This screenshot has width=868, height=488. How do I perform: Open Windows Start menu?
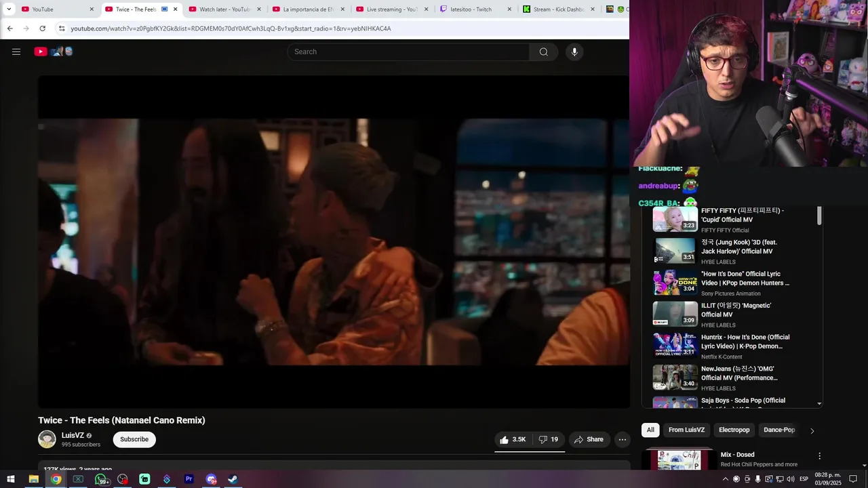pos(11,479)
